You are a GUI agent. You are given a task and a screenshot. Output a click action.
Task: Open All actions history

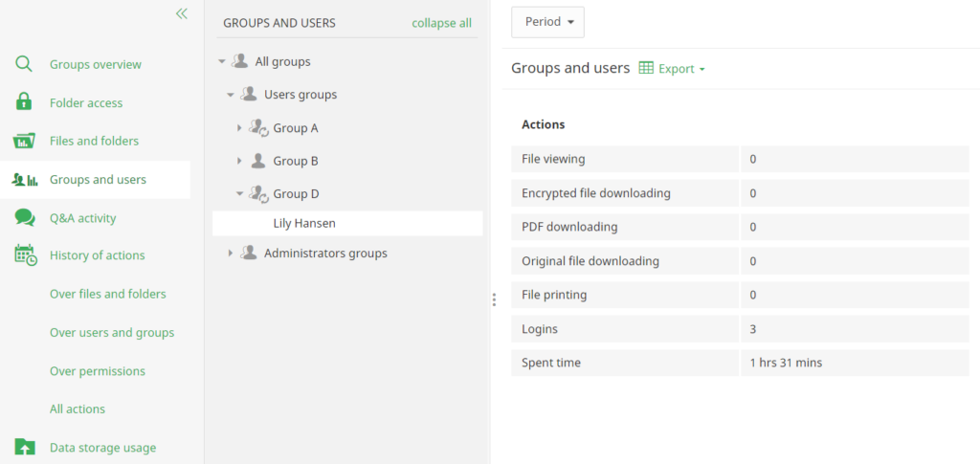[x=78, y=409]
